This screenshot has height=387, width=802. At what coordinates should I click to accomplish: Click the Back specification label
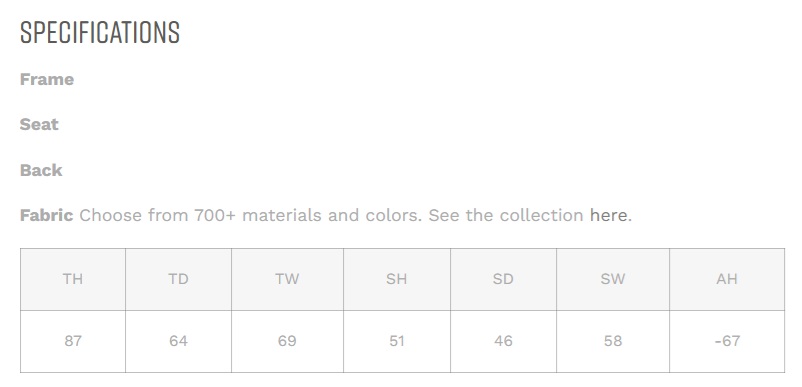[x=41, y=170]
